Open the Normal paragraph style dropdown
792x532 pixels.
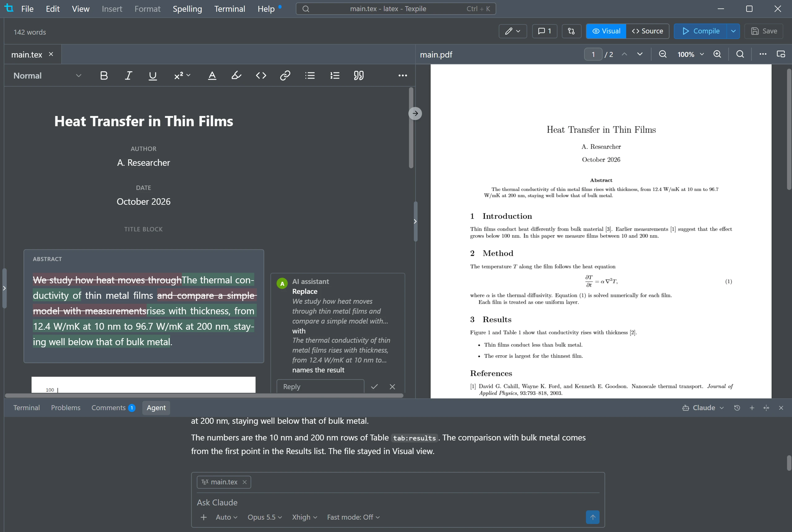48,75
